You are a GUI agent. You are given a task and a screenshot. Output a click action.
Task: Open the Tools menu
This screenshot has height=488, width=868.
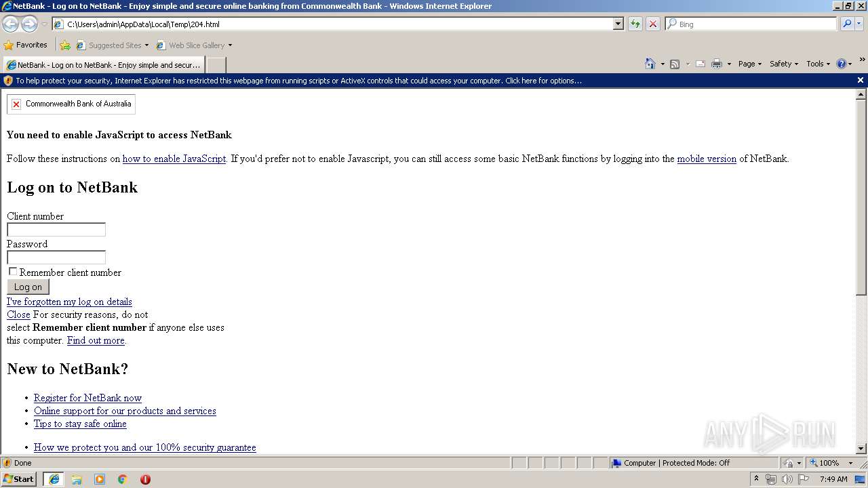point(818,64)
